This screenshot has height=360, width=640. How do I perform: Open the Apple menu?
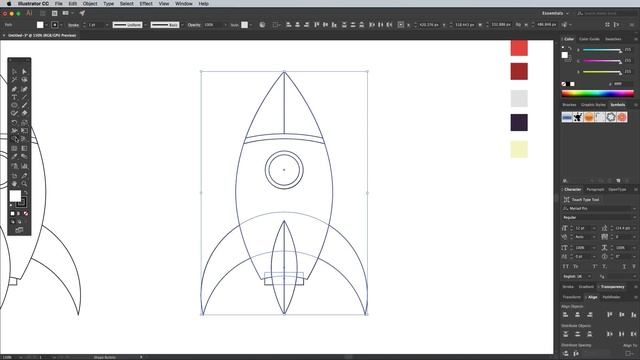point(9,3)
